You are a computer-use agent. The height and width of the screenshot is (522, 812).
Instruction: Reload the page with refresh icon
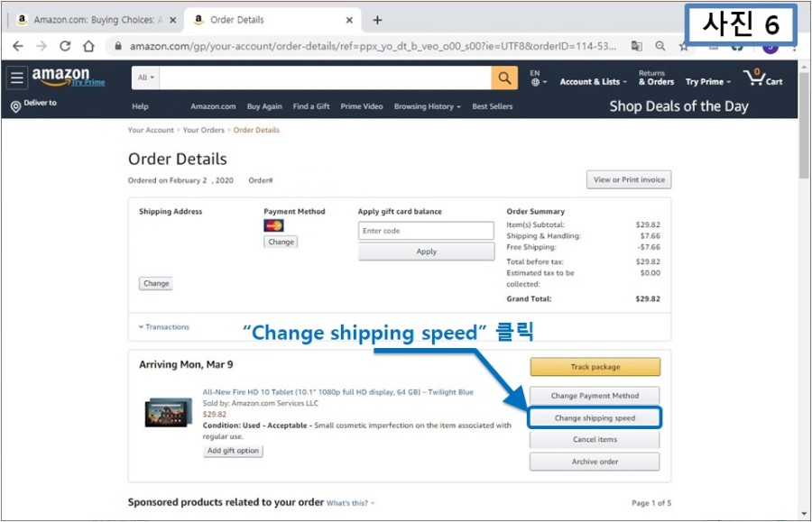tap(65, 46)
